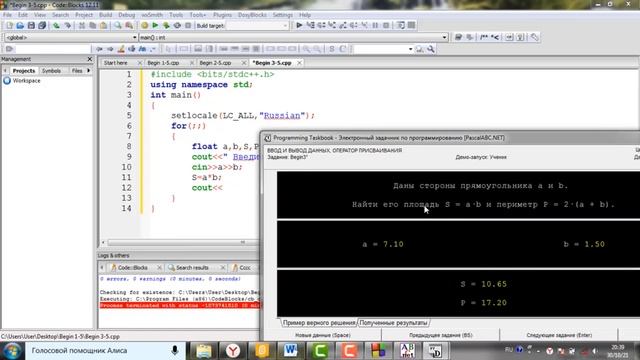
Task: Click the Cut scissors icon
Action: [x=82, y=25]
